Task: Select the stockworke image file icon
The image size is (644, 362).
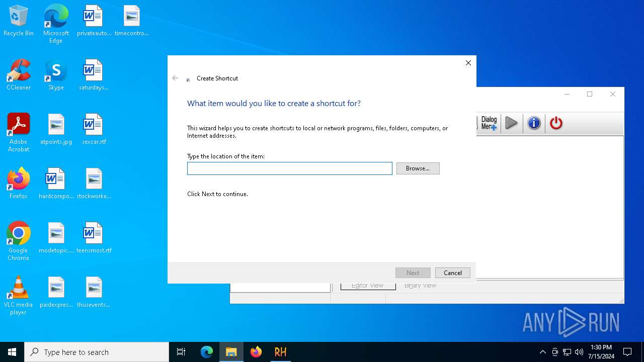Action: point(94,184)
